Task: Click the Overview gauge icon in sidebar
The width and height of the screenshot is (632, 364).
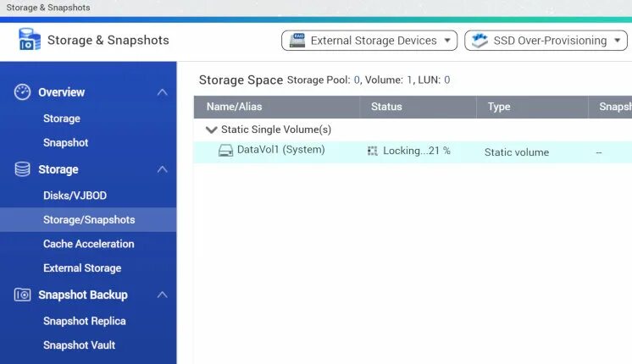Action: (23, 92)
